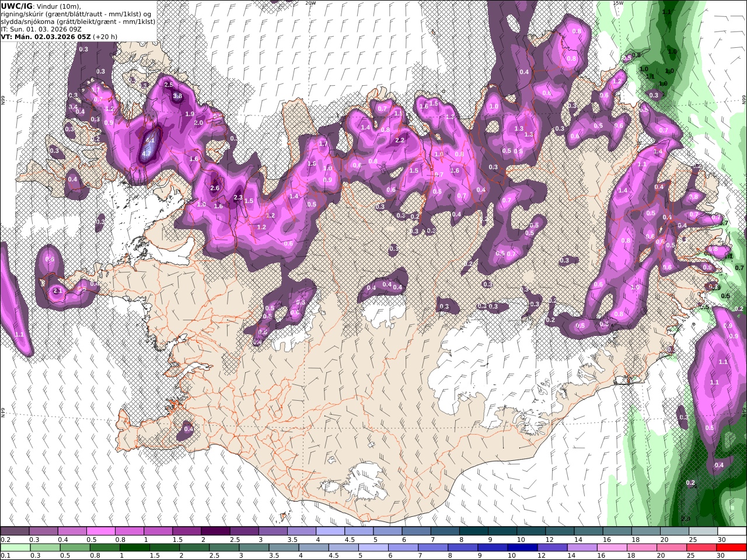Click the 3.8 precipitation value on the map

click(178, 96)
